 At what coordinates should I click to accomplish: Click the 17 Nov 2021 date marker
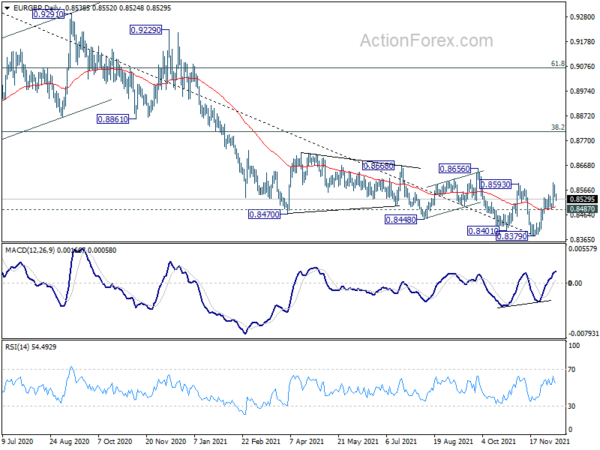547,441
